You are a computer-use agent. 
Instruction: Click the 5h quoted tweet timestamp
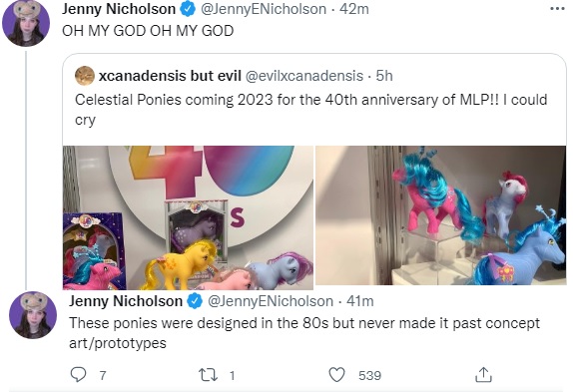click(384, 76)
